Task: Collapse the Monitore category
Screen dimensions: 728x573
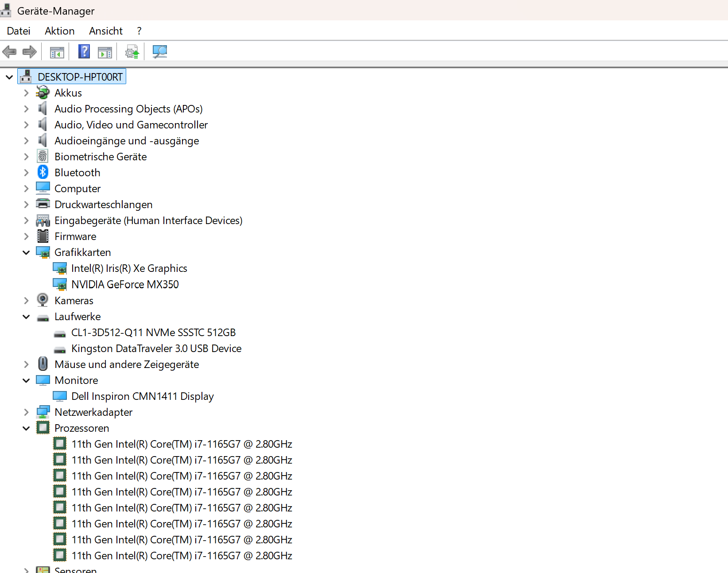Action: click(x=26, y=380)
